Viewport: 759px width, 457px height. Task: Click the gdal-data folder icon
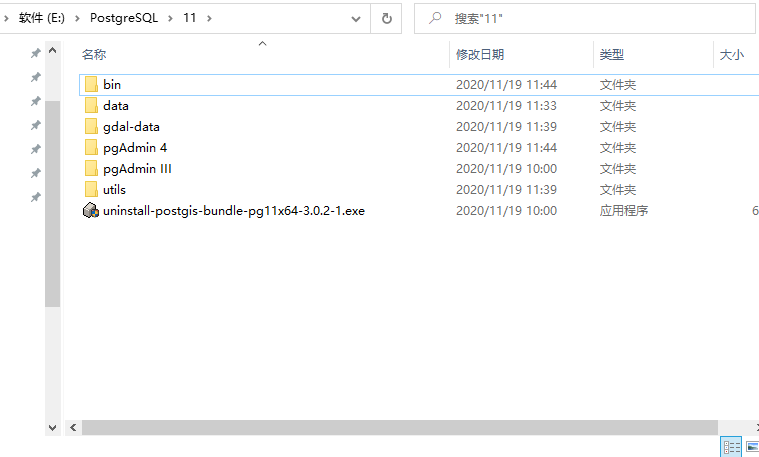(x=91, y=127)
